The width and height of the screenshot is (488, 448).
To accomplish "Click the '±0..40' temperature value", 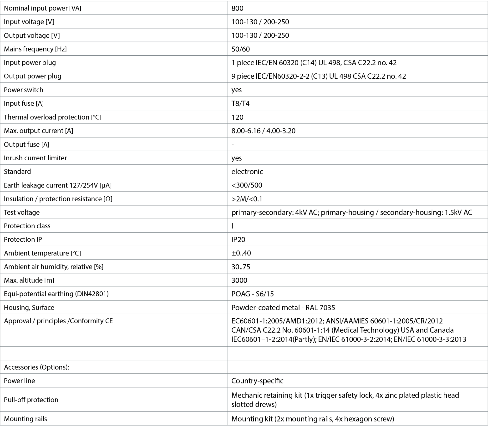I will [241, 253].
